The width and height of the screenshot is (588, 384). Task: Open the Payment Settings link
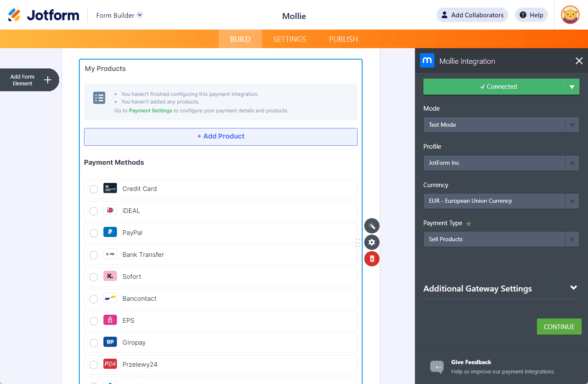[x=151, y=111]
